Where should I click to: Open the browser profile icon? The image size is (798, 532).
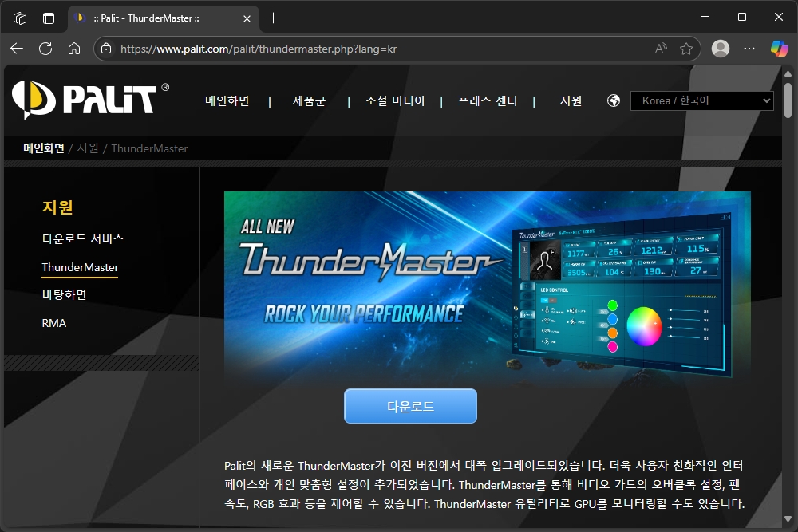point(720,49)
